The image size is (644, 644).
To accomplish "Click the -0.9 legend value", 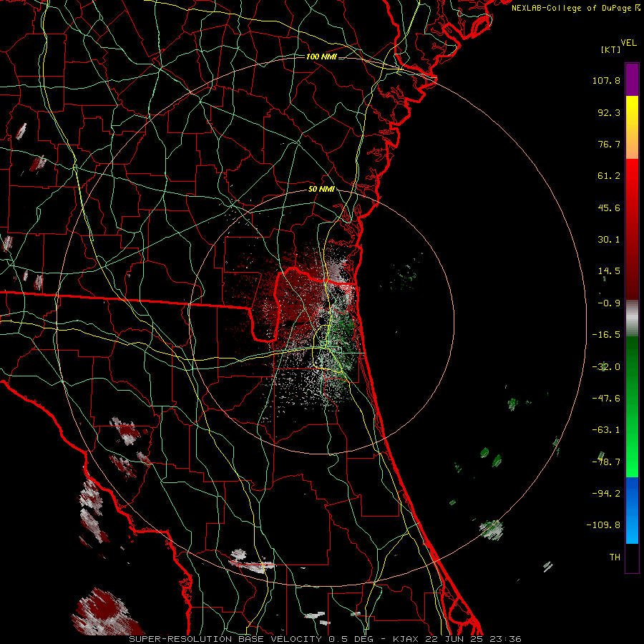I will click(609, 303).
